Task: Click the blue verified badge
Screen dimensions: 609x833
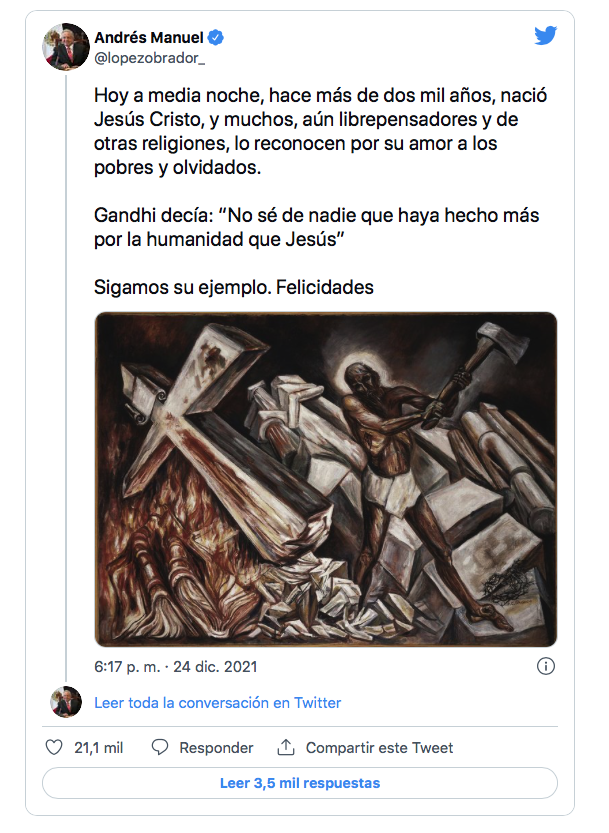Action: pos(216,38)
